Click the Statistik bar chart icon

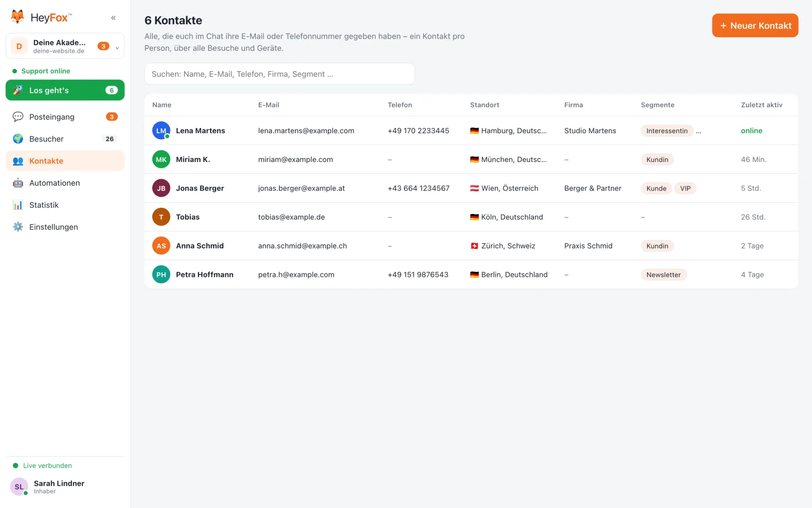pyautogui.click(x=18, y=205)
